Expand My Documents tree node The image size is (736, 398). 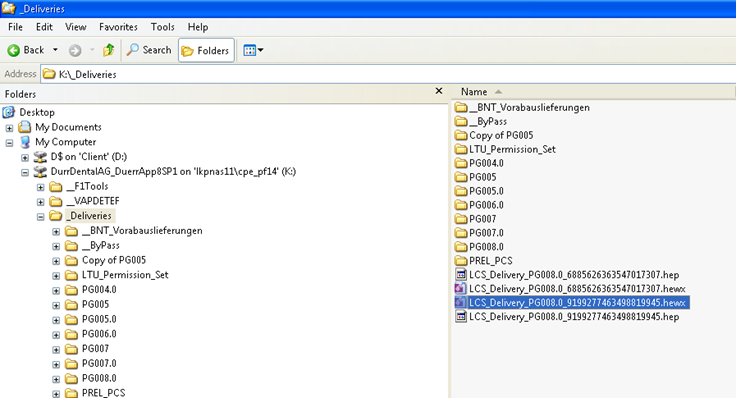pos(9,128)
